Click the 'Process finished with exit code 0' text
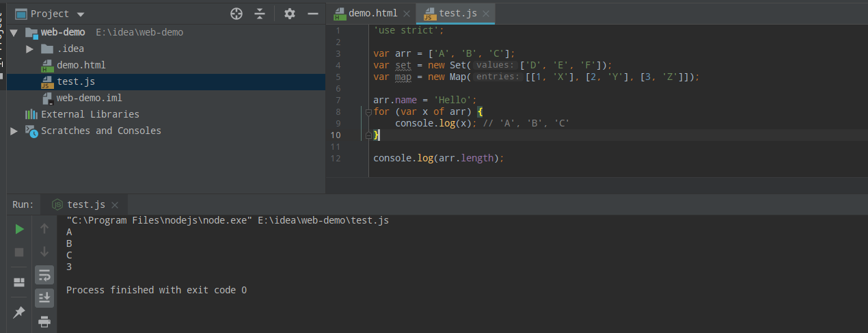 [157, 290]
